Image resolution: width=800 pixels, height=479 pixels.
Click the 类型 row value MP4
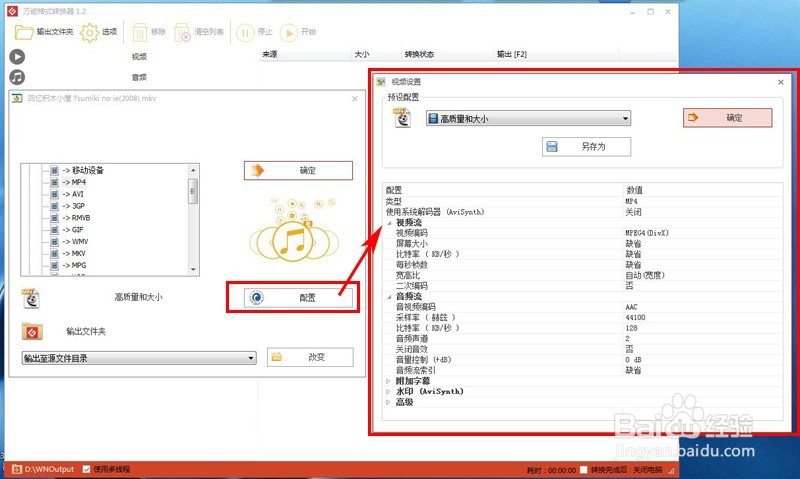[x=632, y=201]
